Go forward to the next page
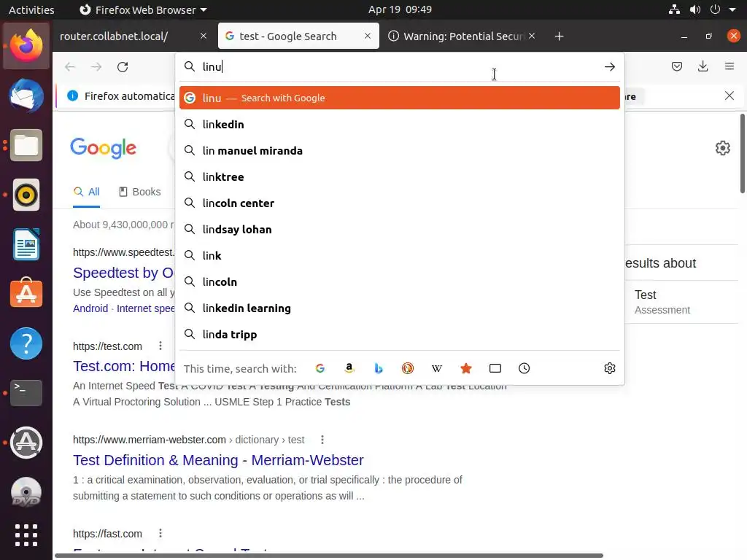The image size is (747, 560). point(96,66)
